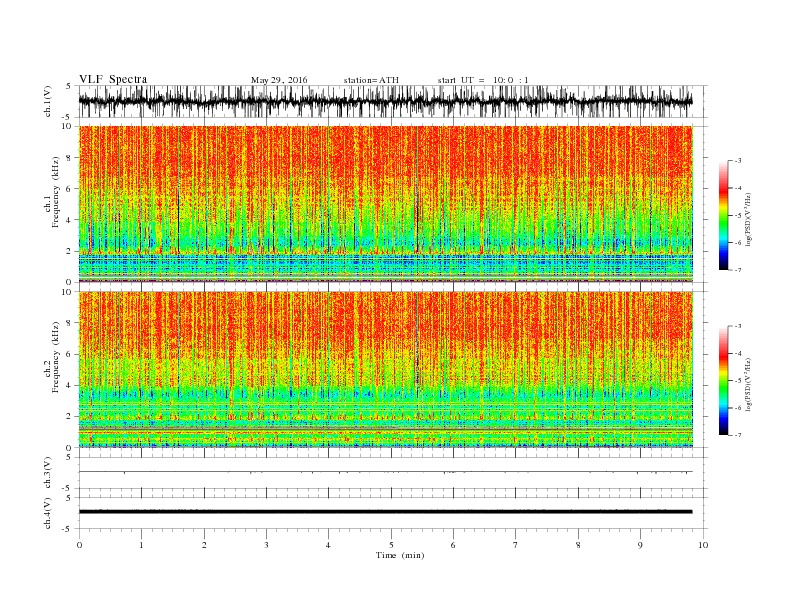Viewport: 792px width, 612px height.
Task: Click the "8" tick on the time axis
Action: (578, 545)
